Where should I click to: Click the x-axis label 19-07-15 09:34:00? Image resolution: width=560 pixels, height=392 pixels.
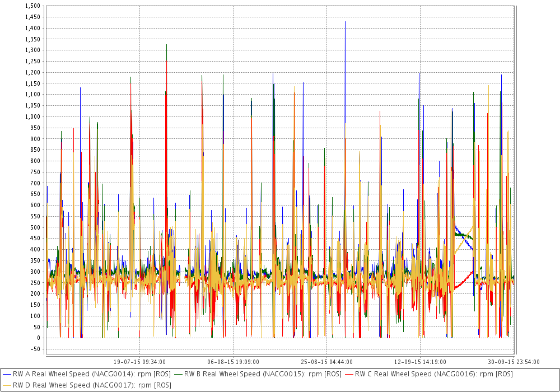coord(139,362)
